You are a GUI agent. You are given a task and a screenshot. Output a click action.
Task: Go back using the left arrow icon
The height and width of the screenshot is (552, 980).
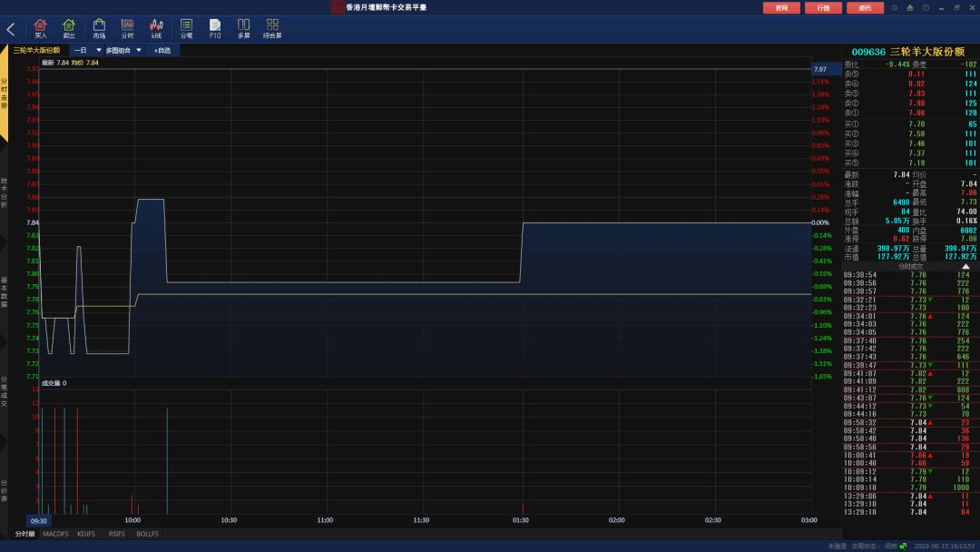click(x=11, y=29)
